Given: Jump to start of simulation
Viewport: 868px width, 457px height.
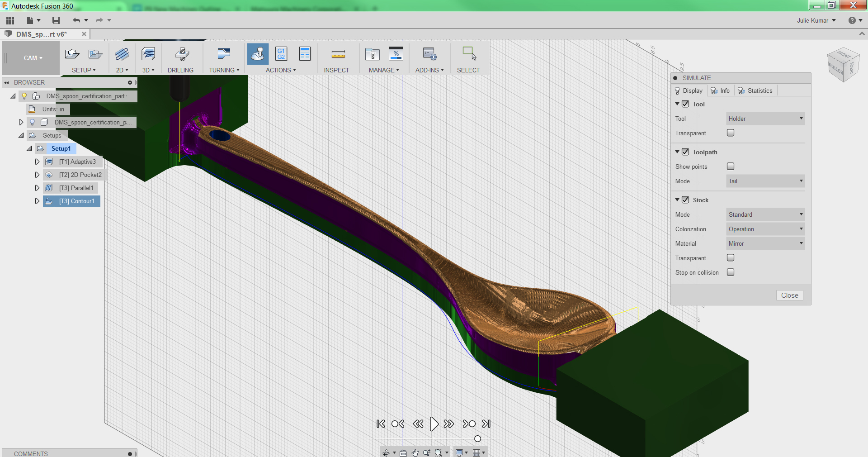Looking at the screenshot, I should [381, 424].
